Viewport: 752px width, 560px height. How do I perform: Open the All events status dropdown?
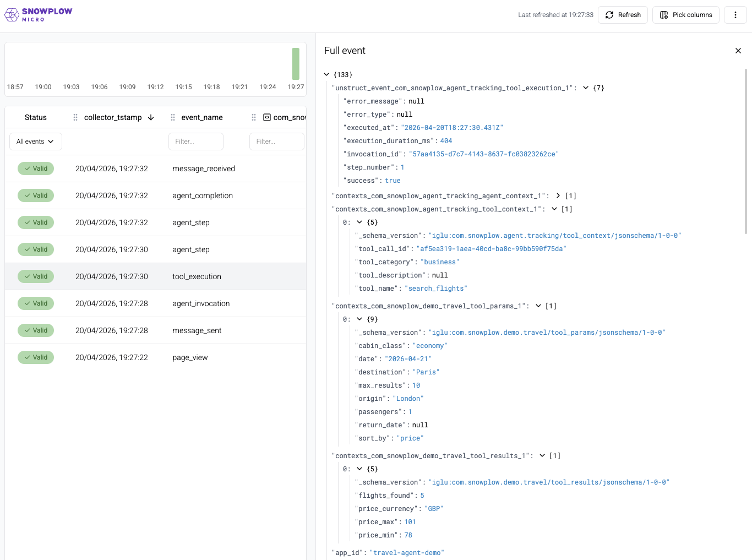coord(35,142)
